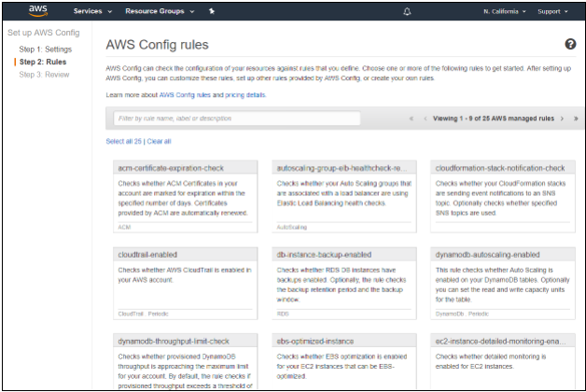Select the dynamodb-autoscaling-enabled rule card
This screenshot has height=392, width=586.
(503, 283)
